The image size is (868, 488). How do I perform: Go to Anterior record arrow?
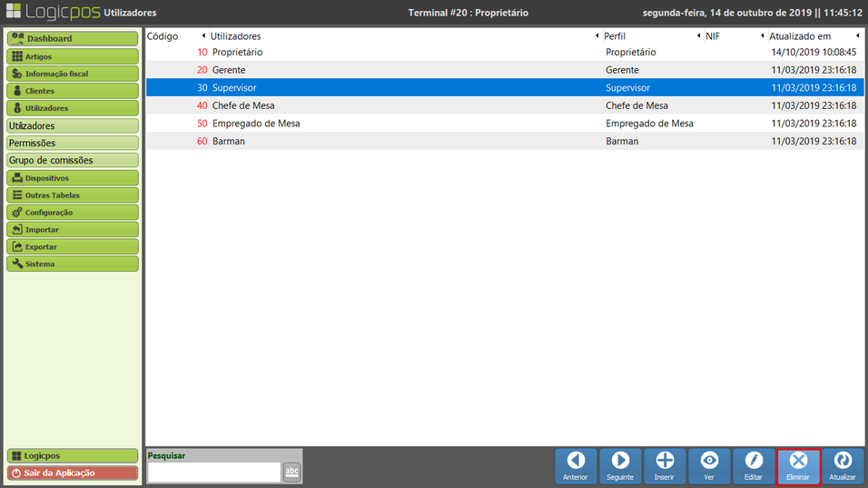pyautogui.click(x=576, y=466)
